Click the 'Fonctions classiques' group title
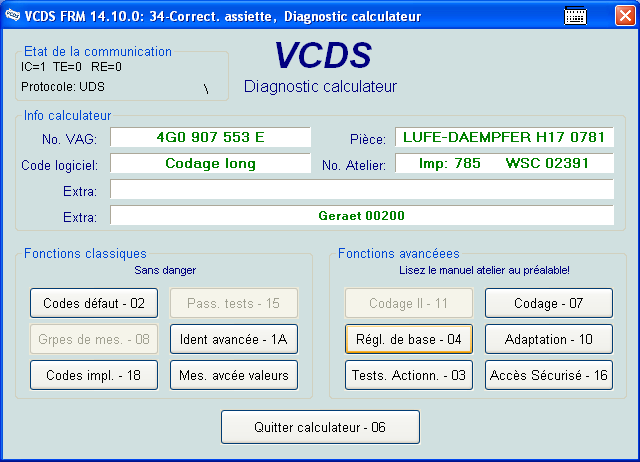This screenshot has width=640, height=462. (x=85, y=253)
